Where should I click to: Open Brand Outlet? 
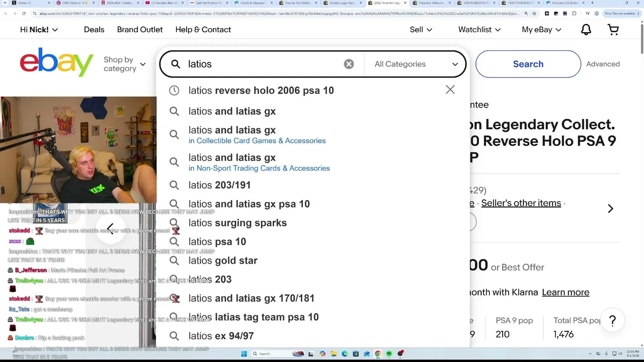[140, 30]
